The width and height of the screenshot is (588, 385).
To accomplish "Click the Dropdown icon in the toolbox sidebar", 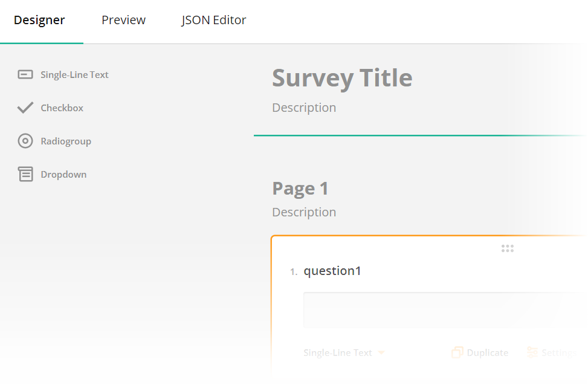I will [x=25, y=173].
